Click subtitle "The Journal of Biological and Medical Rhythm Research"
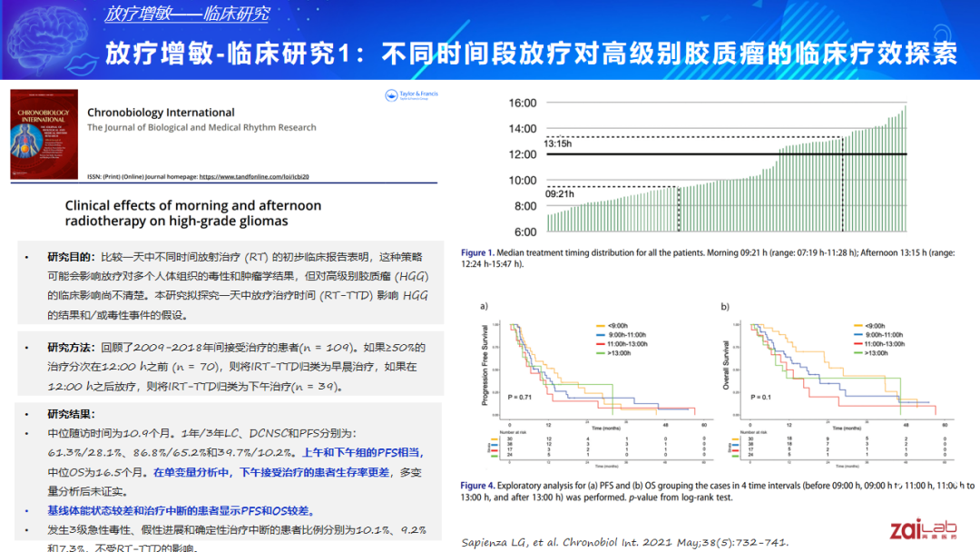The width and height of the screenshot is (980, 552). point(201,127)
